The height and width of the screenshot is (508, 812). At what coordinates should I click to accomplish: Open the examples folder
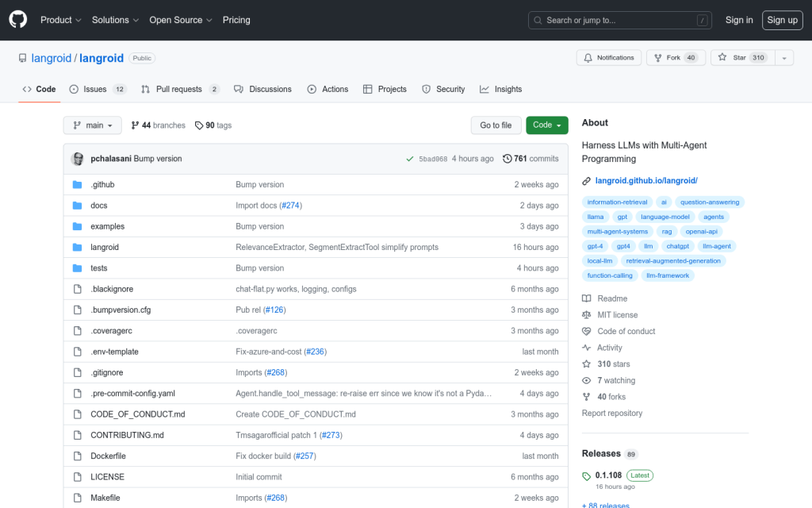[107, 226]
